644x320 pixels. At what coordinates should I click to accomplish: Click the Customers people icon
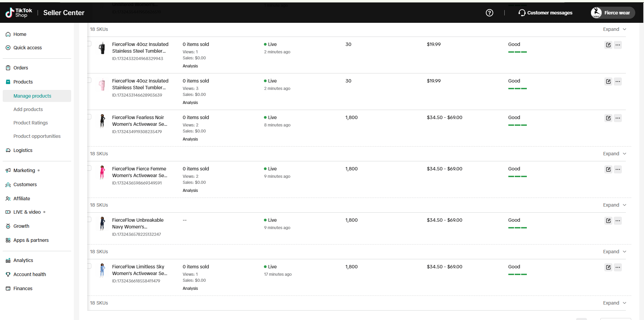click(x=8, y=184)
